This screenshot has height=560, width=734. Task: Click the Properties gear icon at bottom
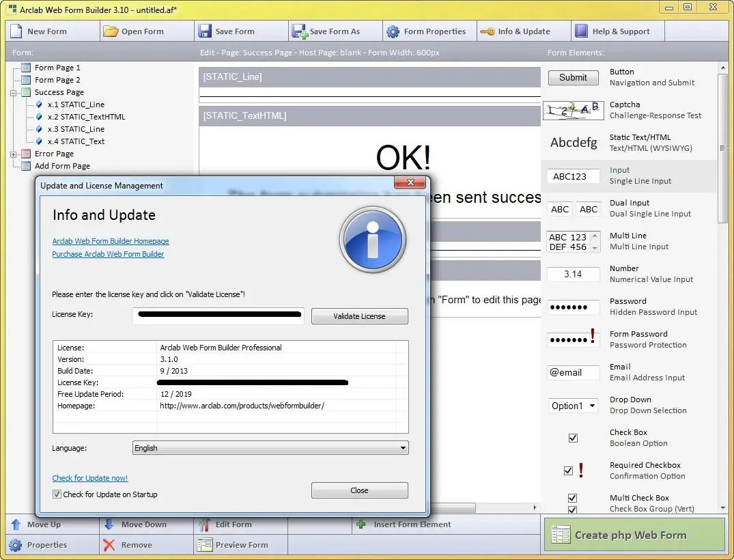16,545
